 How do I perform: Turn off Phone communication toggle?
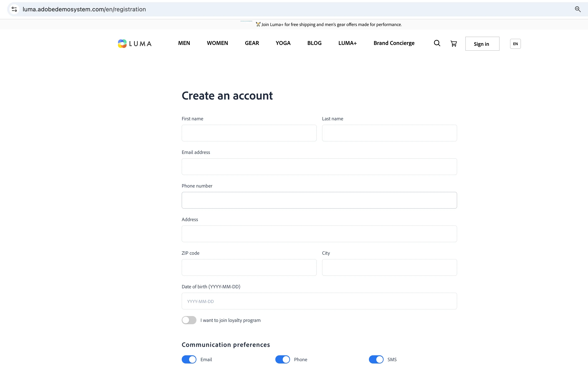click(x=282, y=359)
